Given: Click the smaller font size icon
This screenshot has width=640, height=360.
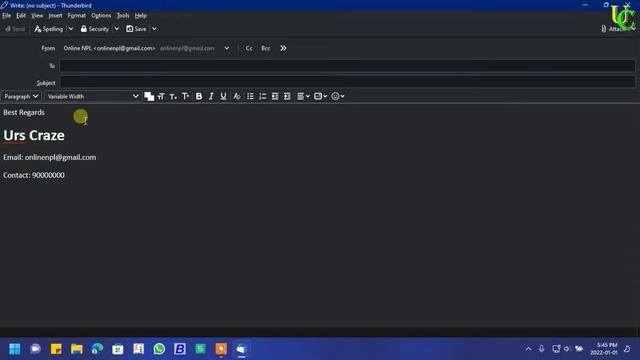Looking at the screenshot, I should point(173,96).
